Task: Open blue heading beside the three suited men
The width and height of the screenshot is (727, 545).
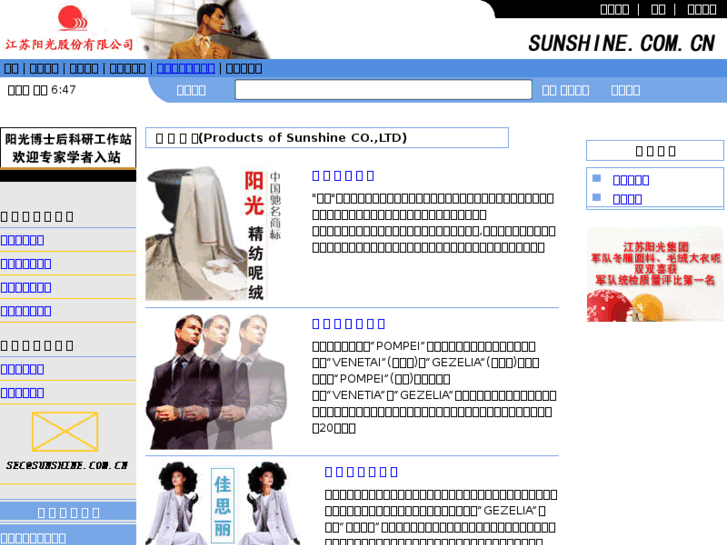Action: [349, 324]
